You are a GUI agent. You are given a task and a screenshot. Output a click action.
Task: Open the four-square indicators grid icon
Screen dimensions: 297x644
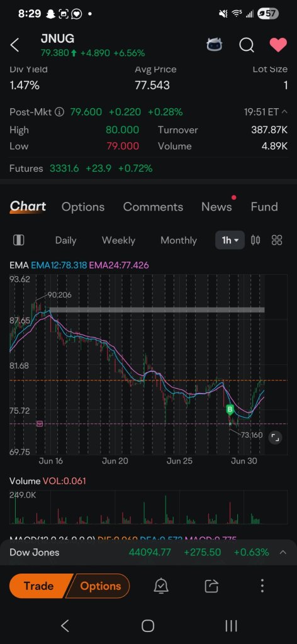point(277,240)
